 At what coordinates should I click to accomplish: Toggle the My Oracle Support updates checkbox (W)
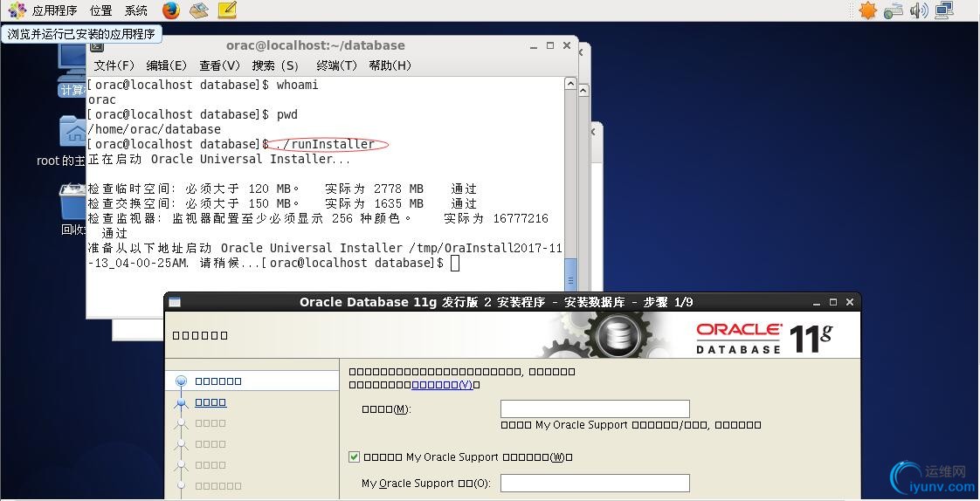pyautogui.click(x=355, y=457)
